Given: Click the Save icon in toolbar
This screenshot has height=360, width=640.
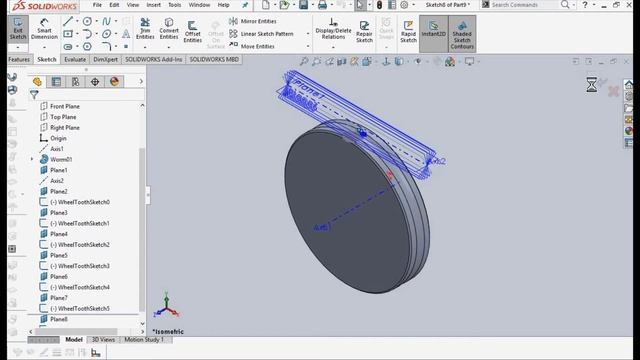Looking at the screenshot, I should pos(303,5).
